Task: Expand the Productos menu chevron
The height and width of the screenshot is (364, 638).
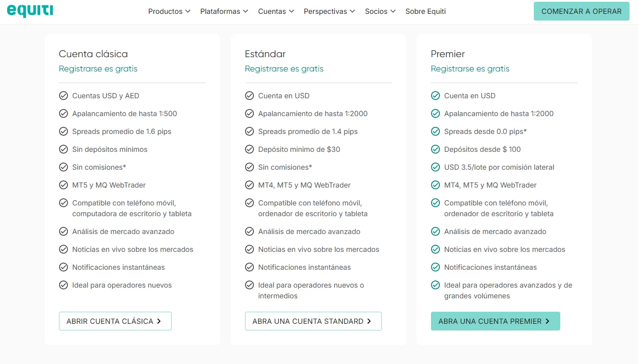Action: tap(188, 12)
